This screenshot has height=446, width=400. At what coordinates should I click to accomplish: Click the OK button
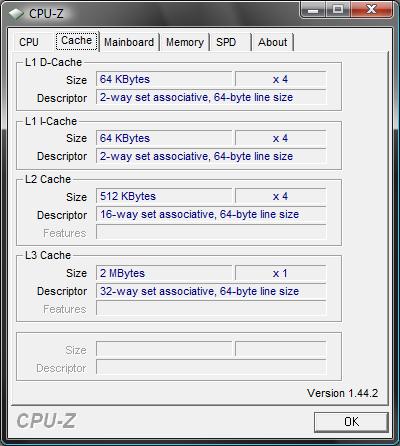coord(351,422)
